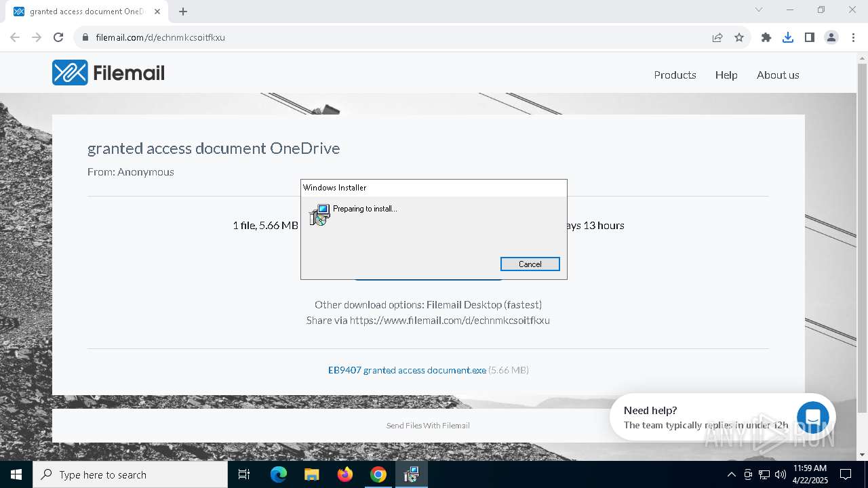The width and height of the screenshot is (868, 488).
Task: Click the filemail.com address bar URL
Action: point(160,37)
